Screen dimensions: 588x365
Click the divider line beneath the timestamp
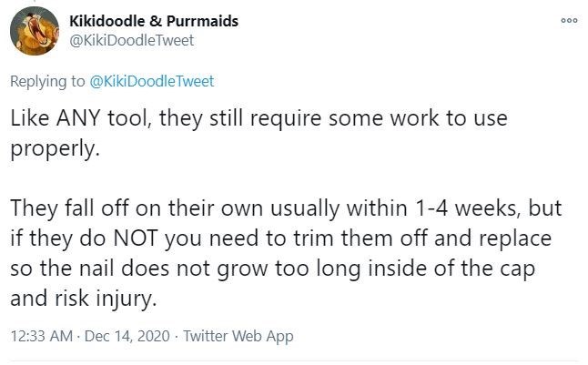tap(294, 362)
